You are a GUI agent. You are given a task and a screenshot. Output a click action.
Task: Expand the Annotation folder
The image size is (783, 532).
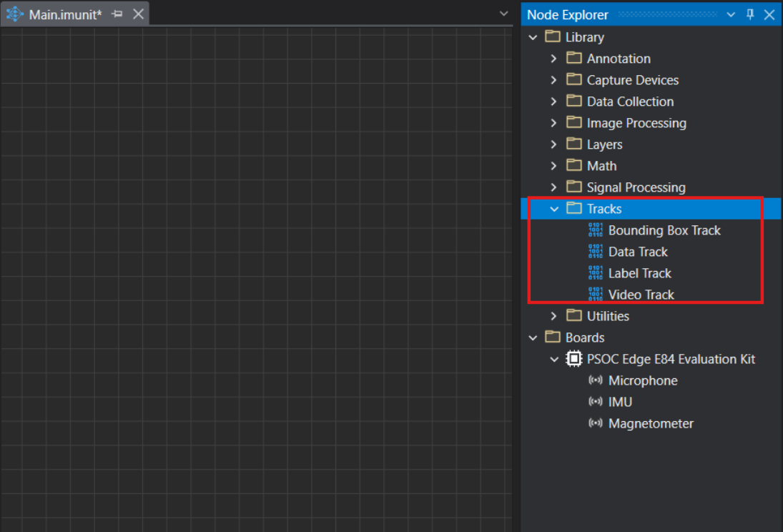click(x=554, y=59)
